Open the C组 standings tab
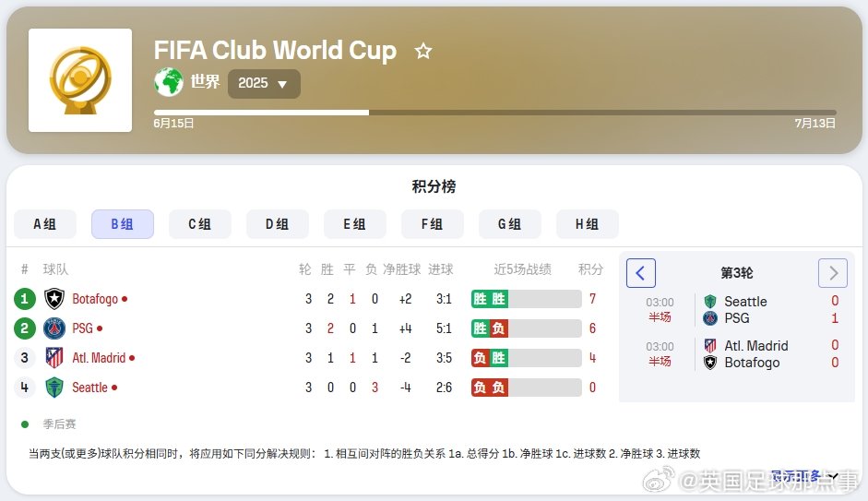868x501 pixels. pos(200,224)
